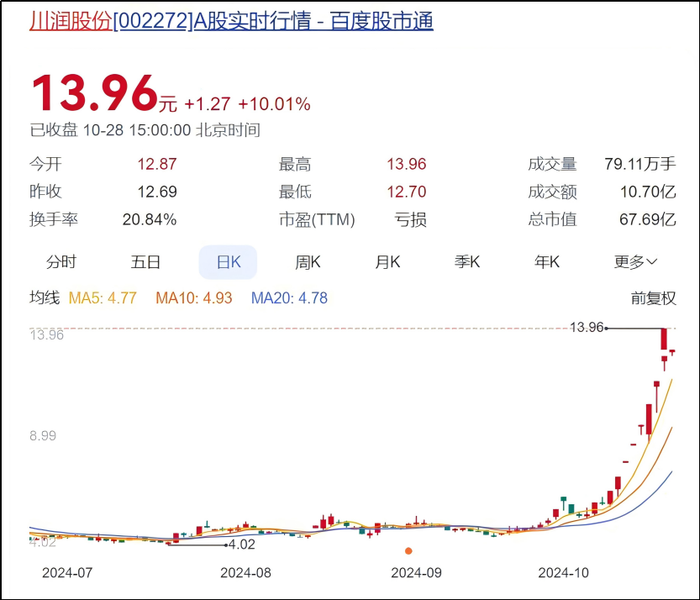Click the 换手率 value 20.84%

pyautogui.click(x=150, y=219)
